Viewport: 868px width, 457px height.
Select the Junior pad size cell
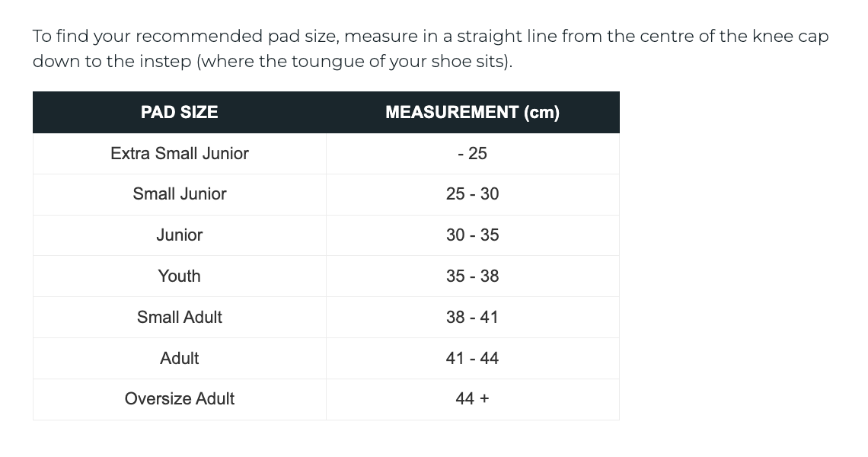180,235
